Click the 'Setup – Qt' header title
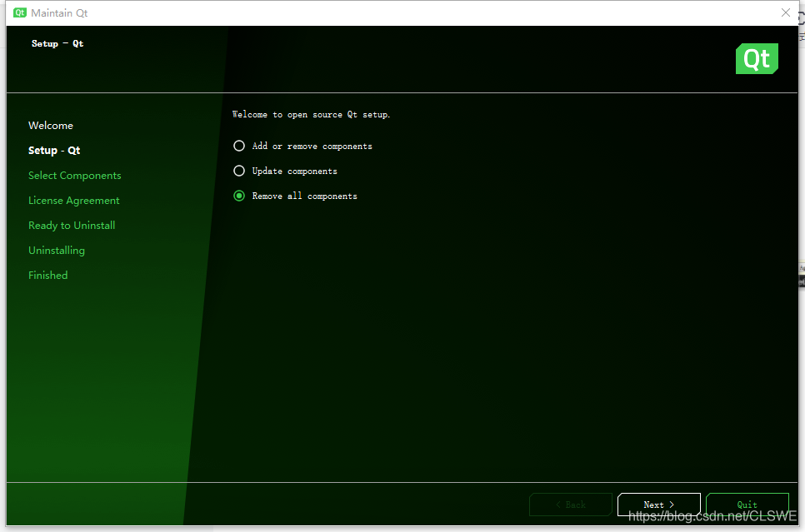The image size is (805, 532). [57, 43]
